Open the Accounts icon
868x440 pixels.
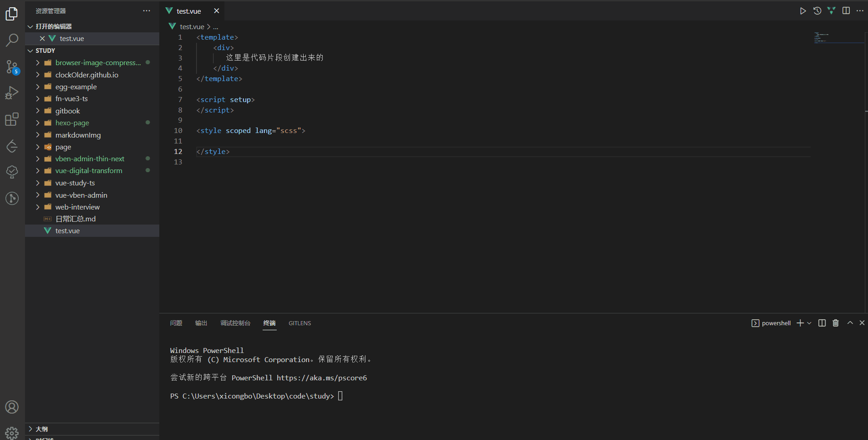12,407
